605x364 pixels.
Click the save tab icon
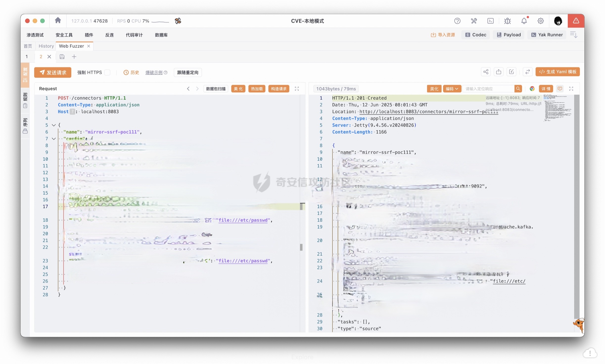coord(62,57)
